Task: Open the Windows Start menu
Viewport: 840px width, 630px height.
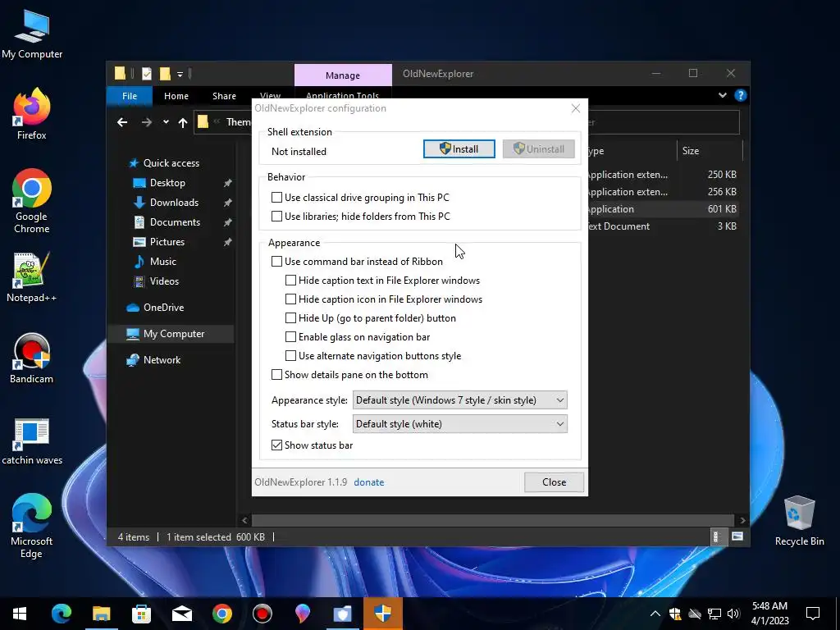Action: coord(20,614)
